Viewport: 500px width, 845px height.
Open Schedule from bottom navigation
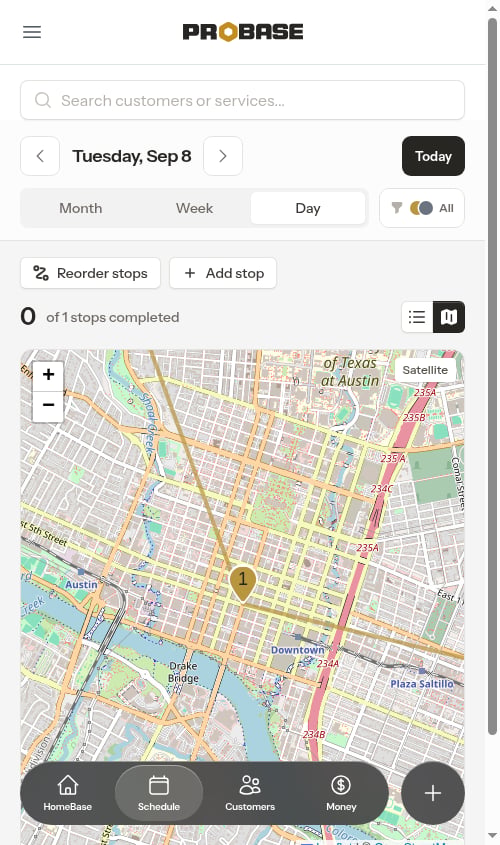click(158, 793)
